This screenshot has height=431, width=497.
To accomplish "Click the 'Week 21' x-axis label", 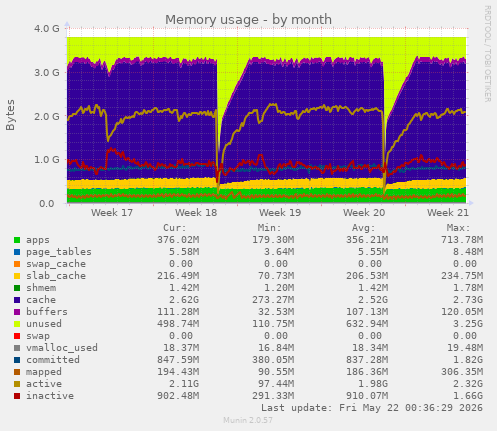I will point(448,213).
